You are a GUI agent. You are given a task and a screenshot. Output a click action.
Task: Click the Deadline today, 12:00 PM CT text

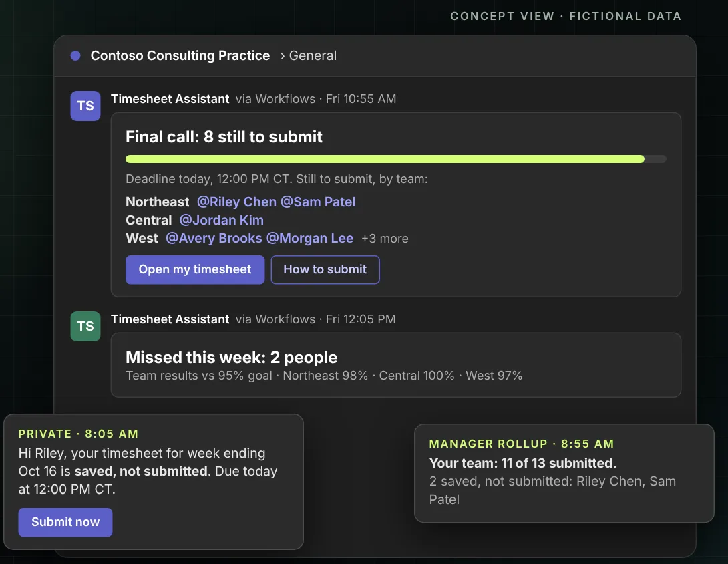[x=277, y=179]
